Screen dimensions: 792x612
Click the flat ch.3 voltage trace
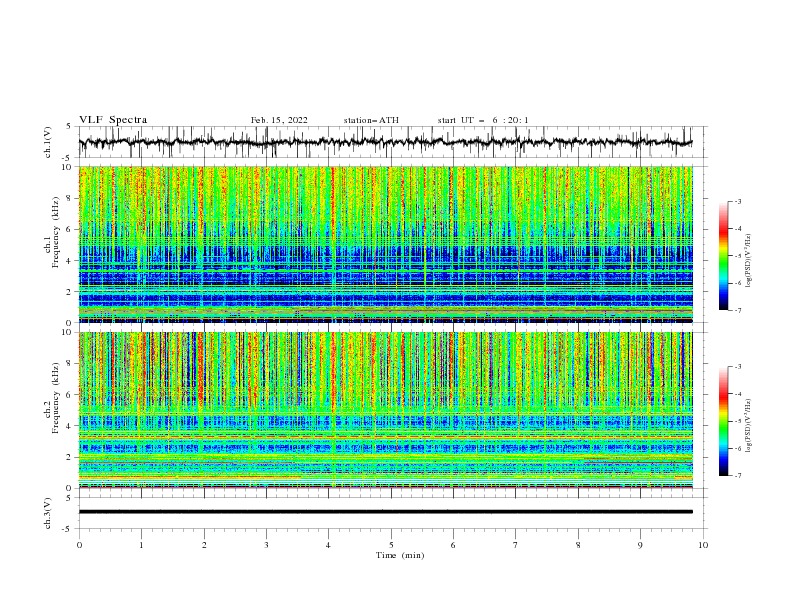385,512
